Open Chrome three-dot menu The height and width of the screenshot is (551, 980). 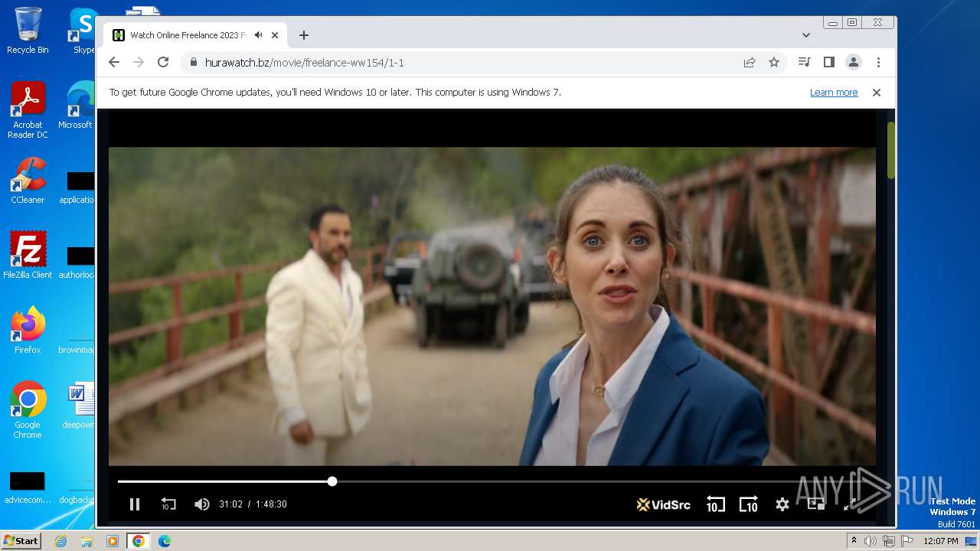[x=878, y=63]
